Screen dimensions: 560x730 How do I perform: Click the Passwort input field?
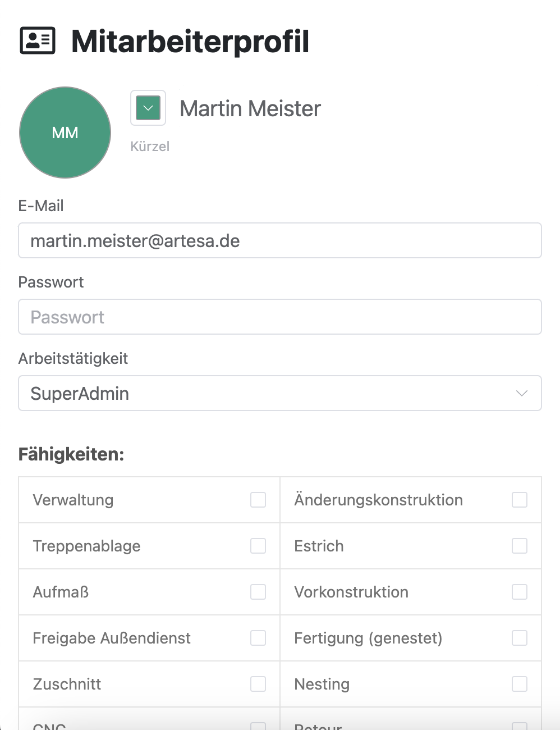point(280,317)
